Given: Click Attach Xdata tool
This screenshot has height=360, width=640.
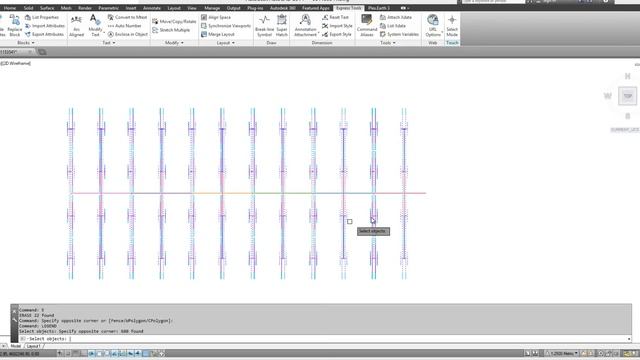Looking at the screenshot, I should click(x=396, y=17).
